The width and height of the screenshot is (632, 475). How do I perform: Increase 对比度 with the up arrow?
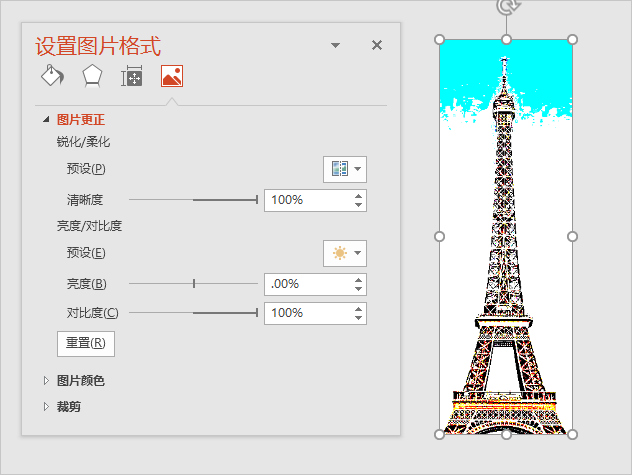pyautogui.click(x=358, y=309)
